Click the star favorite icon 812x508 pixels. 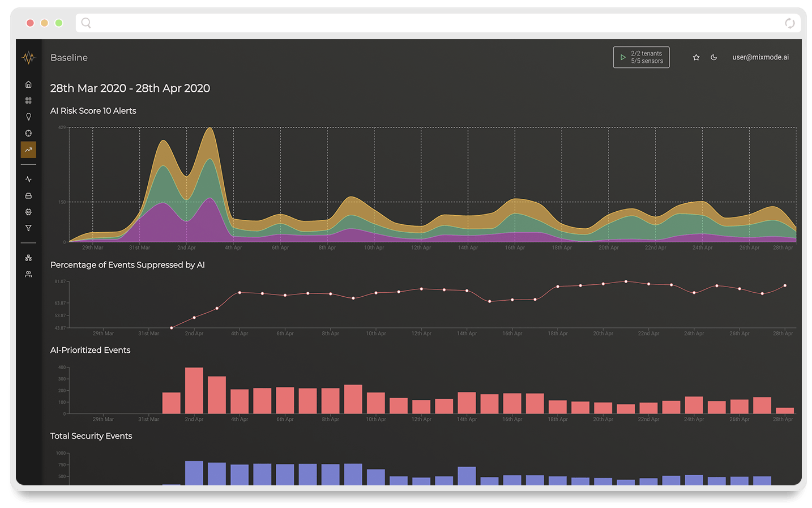pos(696,57)
